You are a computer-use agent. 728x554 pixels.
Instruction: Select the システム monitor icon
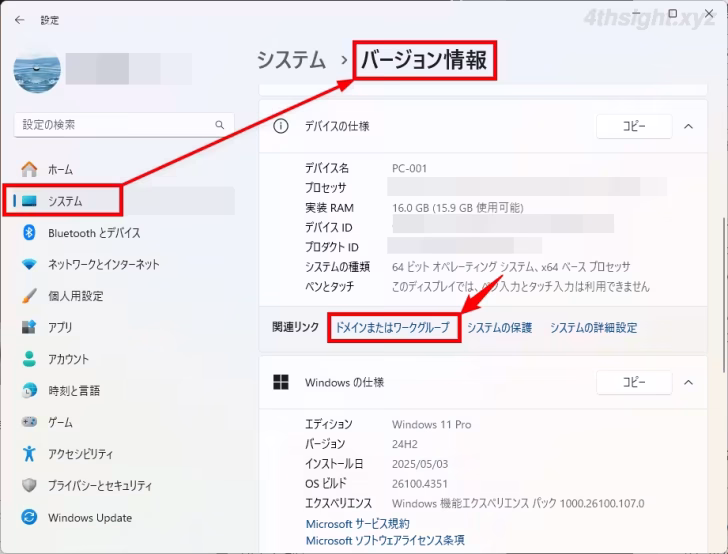29,201
